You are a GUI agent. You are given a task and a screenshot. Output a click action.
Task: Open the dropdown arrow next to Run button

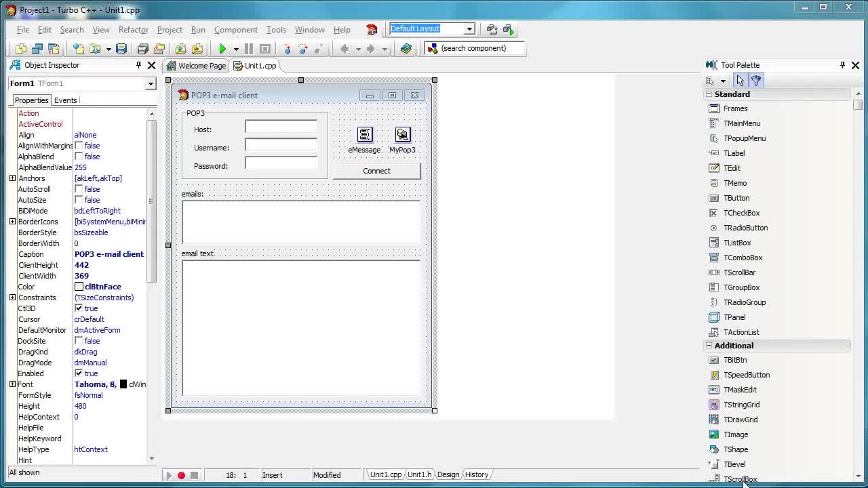tap(236, 49)
